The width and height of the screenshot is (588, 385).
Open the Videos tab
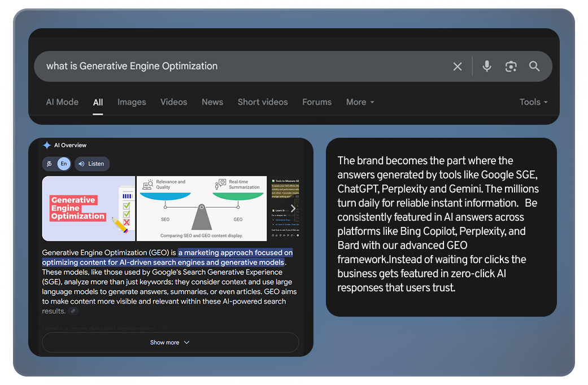point(173,102)
